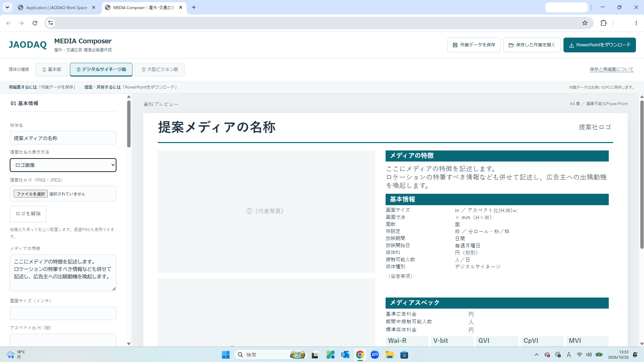644x362 pixels.
Task: Click the JAODAQ logo
Action: point(28,45)
